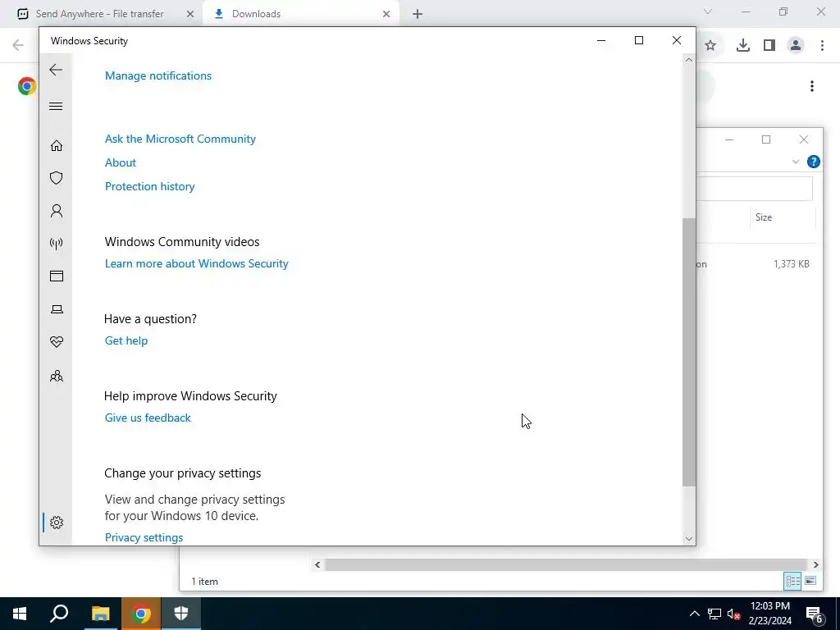Viewport: 840px width, 630px height.
Task: Open Device security laptop icon
Action: point(57,309)
